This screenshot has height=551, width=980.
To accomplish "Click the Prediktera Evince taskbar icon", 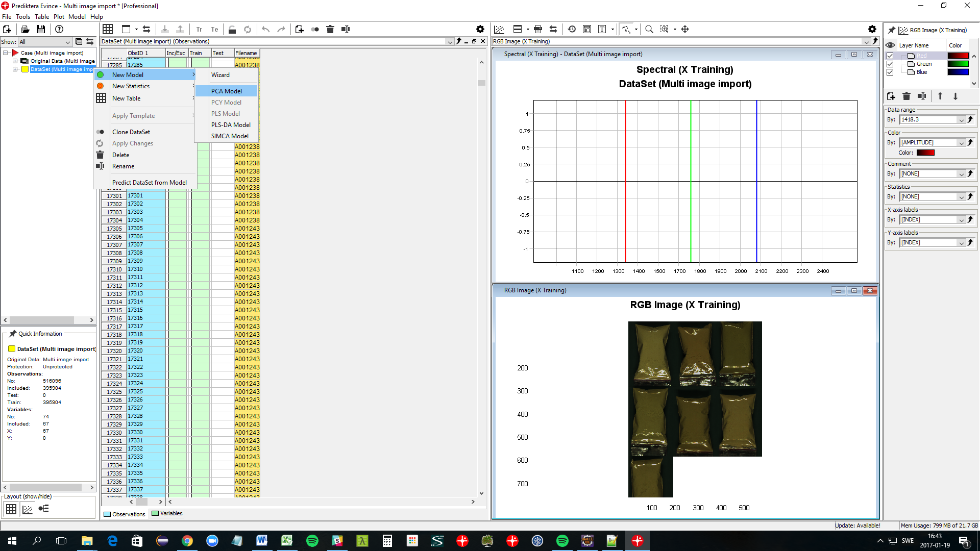I will coord(638,541).
